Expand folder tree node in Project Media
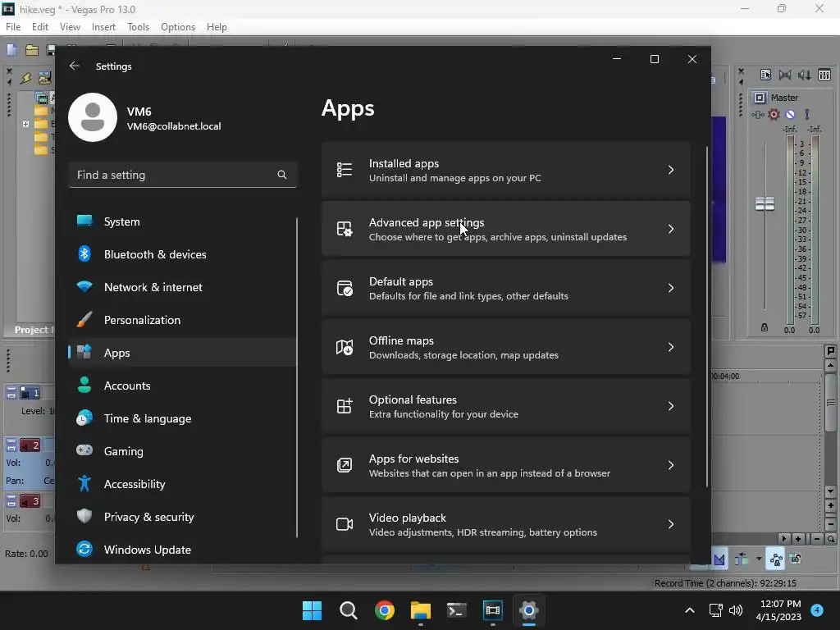This screenshot has height=630, width=840. tap(25, 124)
